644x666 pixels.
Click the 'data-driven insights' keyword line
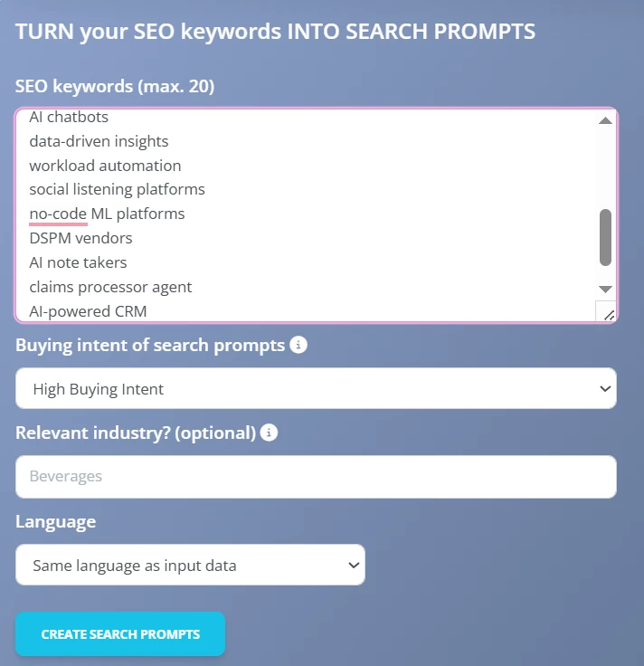[99, 141]
